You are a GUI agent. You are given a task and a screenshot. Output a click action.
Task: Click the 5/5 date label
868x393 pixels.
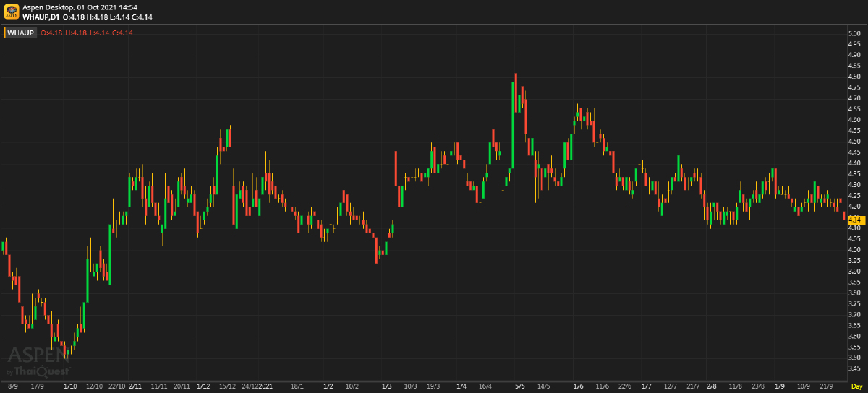(x=519, y=387)
